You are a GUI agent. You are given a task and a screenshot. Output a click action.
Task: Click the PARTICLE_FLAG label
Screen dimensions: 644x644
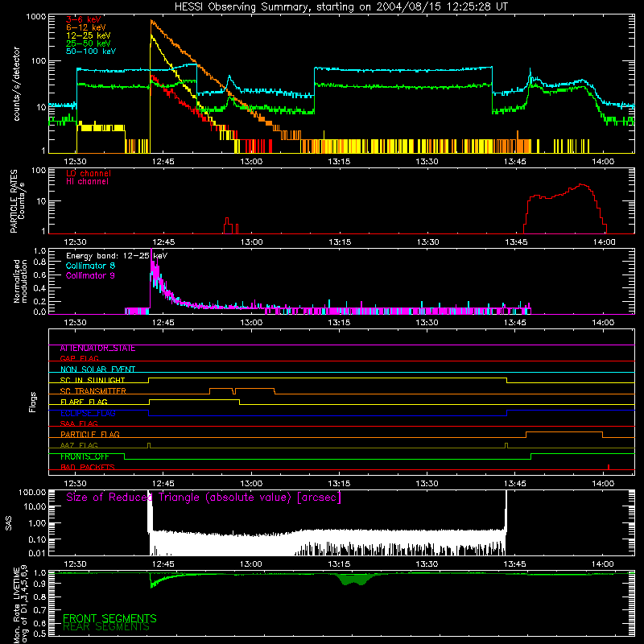pyautogui.click(x=90, y=434)
